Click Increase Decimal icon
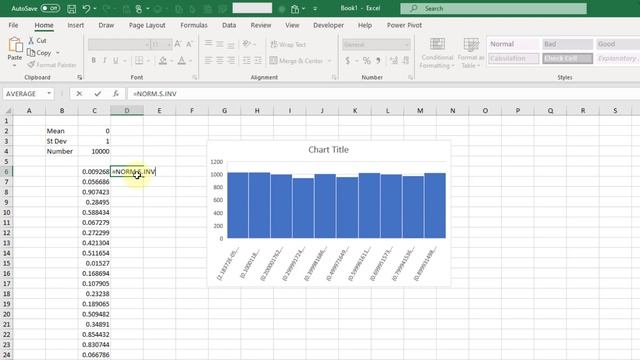640x360 pixels. [393, 60]
